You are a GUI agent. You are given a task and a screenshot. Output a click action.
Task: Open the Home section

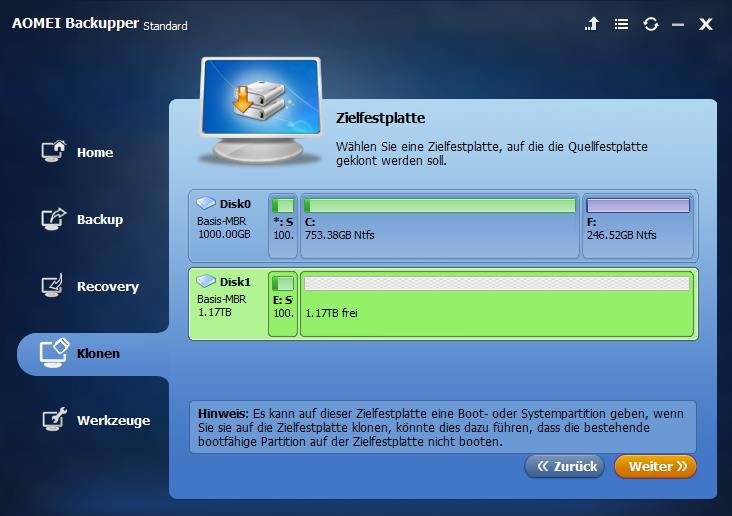click(x=95, y=153)
